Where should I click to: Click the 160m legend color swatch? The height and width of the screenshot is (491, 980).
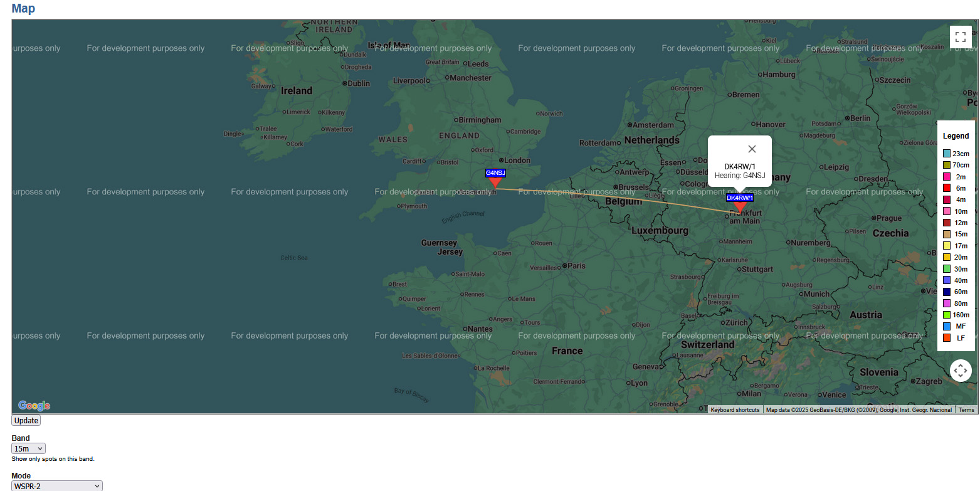[x=947, y=315]
